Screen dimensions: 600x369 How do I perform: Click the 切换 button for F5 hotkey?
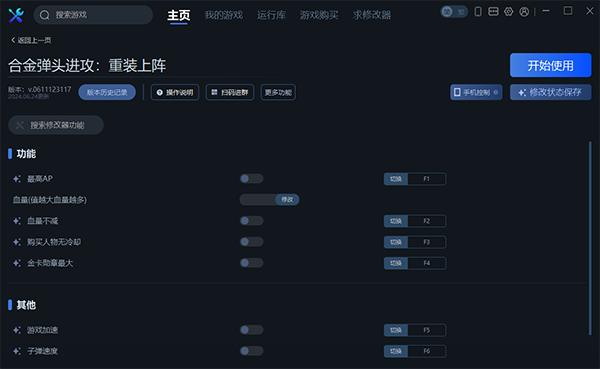(x=396, y=330)
